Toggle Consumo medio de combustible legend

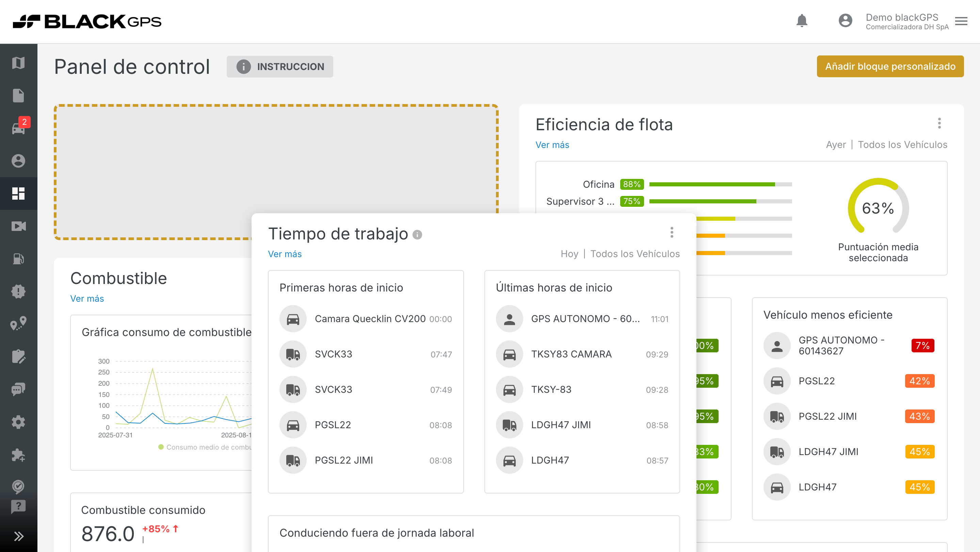(x=205, y=447)
